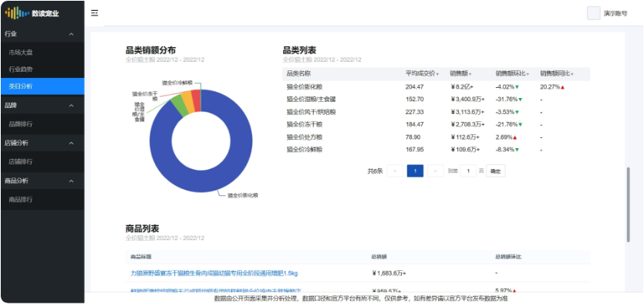The width and height of the screenshot is (644, 304).
Task: Click the 数读宠业 logo
Action: (32, 13)
